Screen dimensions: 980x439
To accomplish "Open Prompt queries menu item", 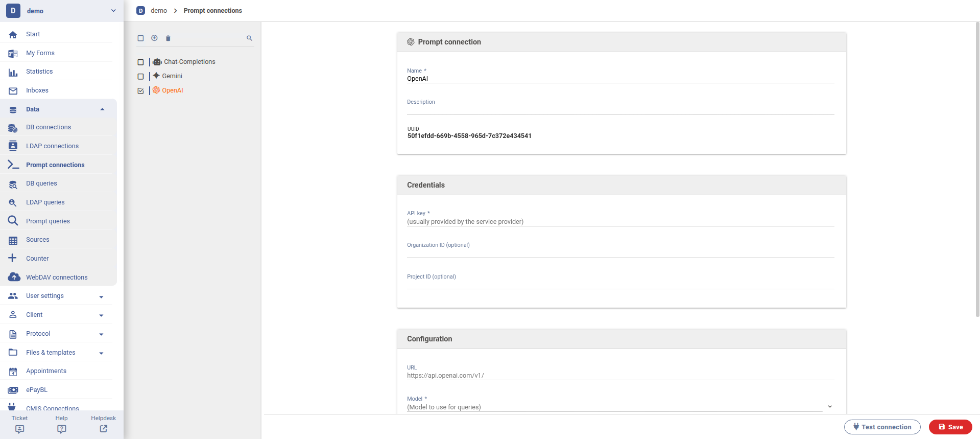I will (x=48, y=221).
